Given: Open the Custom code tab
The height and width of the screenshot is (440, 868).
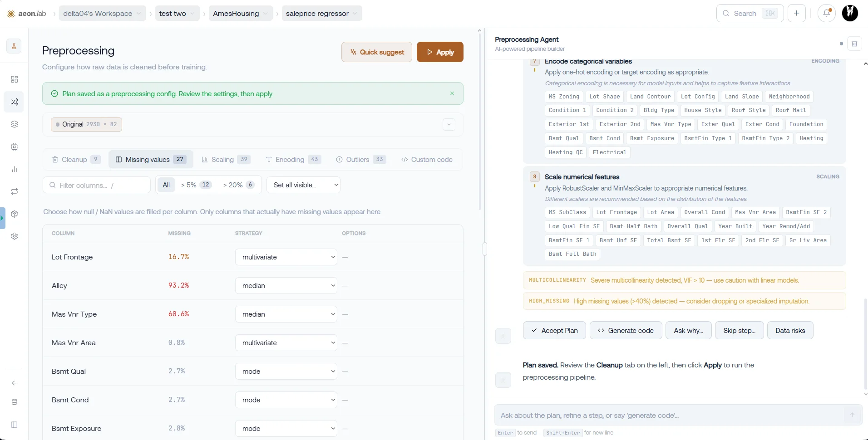Looking at the screenshot, I should point(427,160).
